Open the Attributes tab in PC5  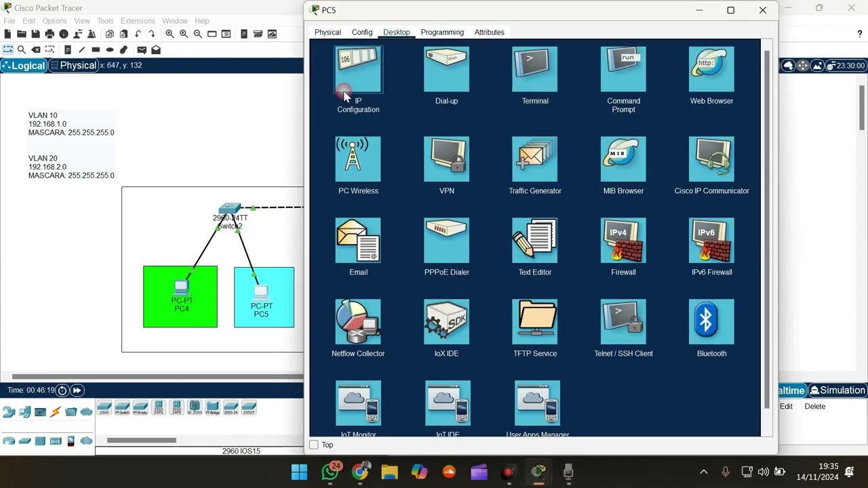489,33
